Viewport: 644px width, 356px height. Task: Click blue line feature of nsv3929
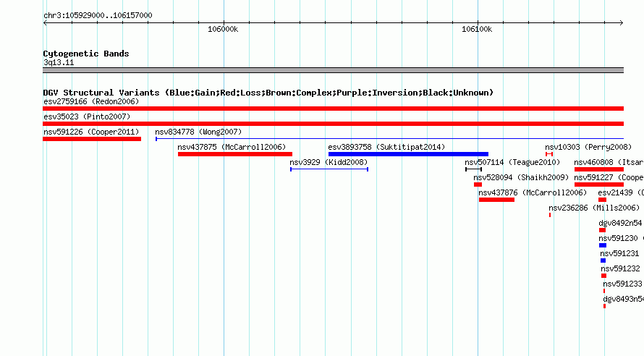329,169
